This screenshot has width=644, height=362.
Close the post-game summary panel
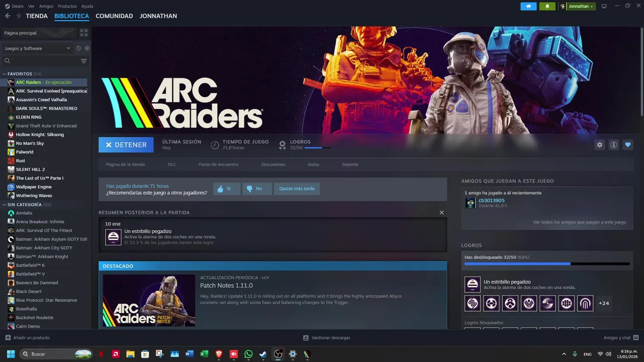442,213
